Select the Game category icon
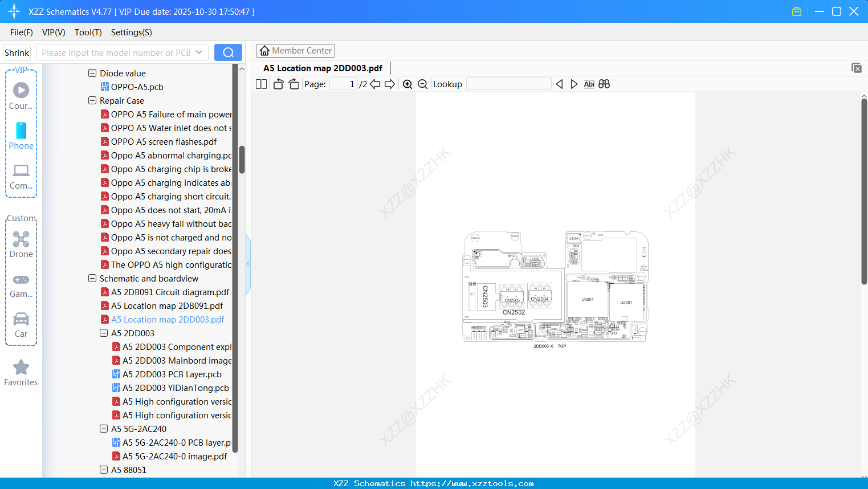Screen dimensions: 868x489 (21, 286)
